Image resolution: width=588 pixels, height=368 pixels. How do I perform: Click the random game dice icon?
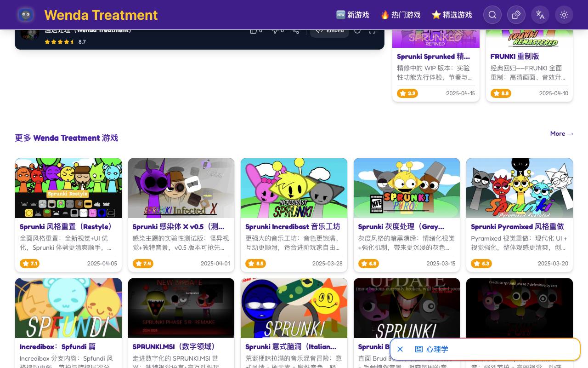tap(516, 15)
